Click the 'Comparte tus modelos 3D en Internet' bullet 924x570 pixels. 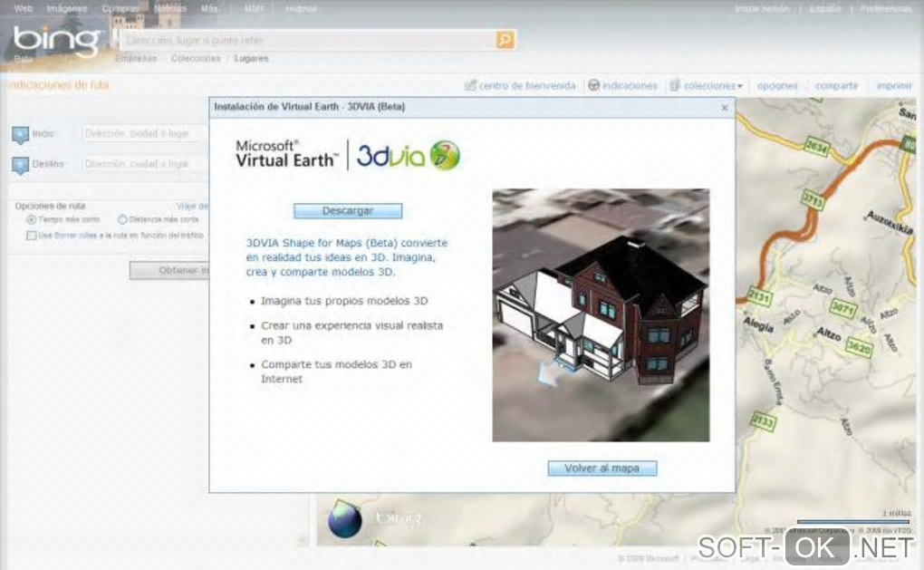click(336, 372)
